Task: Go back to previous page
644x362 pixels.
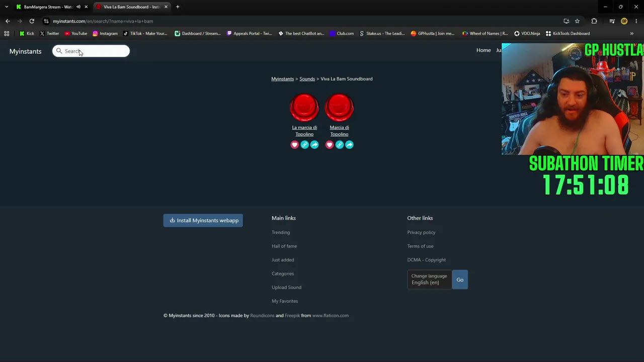Action: click(x=8, y=21)
